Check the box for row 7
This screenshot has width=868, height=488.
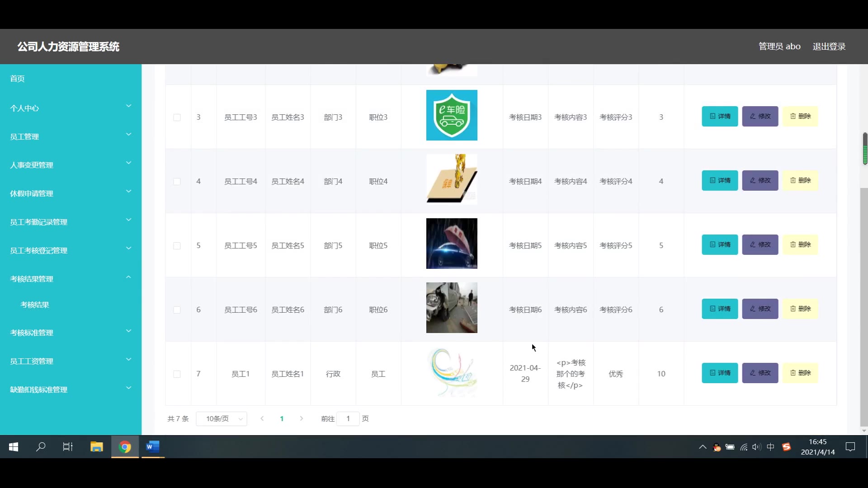[177, 374]
